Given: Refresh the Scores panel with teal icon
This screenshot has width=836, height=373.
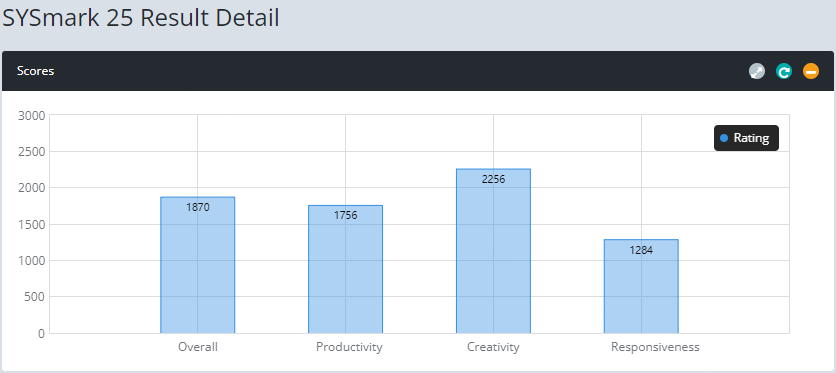Looking at the screenshot, I should coord(784,71).
